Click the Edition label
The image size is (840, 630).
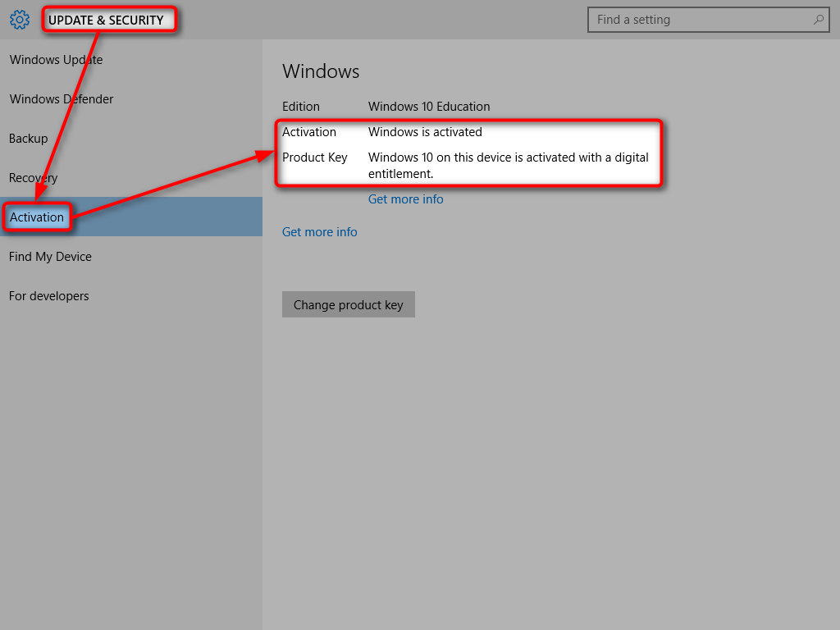[x=300, y=107]
